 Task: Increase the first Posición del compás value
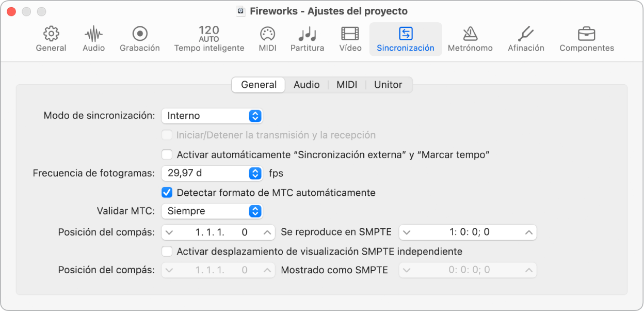267,232
